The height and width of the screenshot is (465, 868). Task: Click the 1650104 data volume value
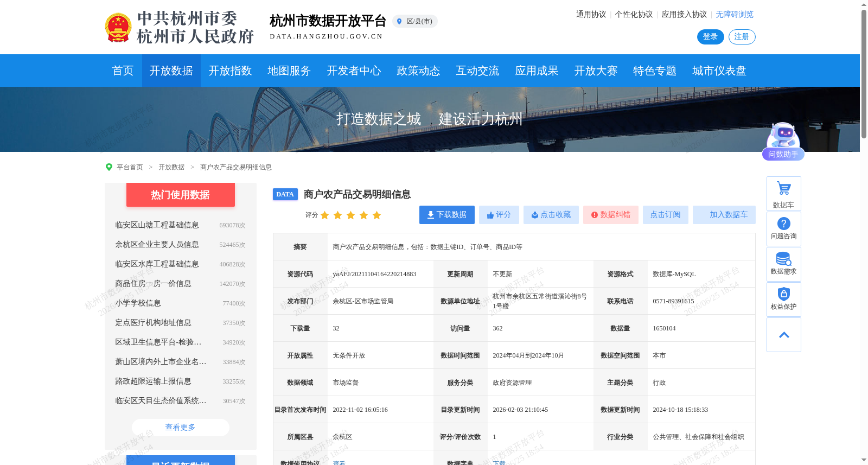click(665, 328)
